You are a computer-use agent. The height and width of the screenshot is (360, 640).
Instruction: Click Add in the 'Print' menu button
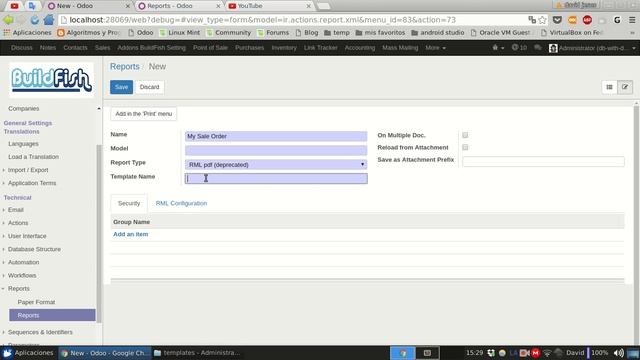click(144, 114)
